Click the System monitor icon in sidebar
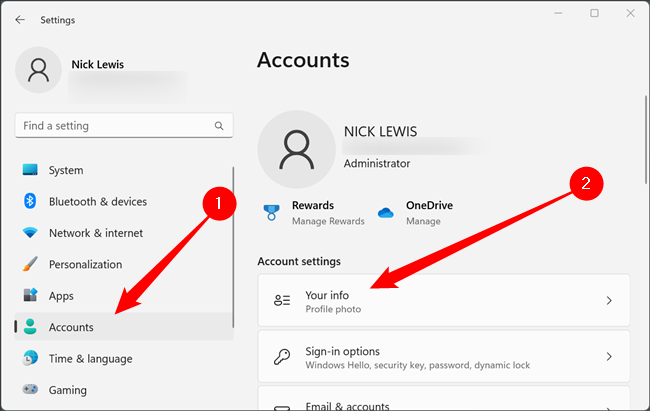 (30, 170)
